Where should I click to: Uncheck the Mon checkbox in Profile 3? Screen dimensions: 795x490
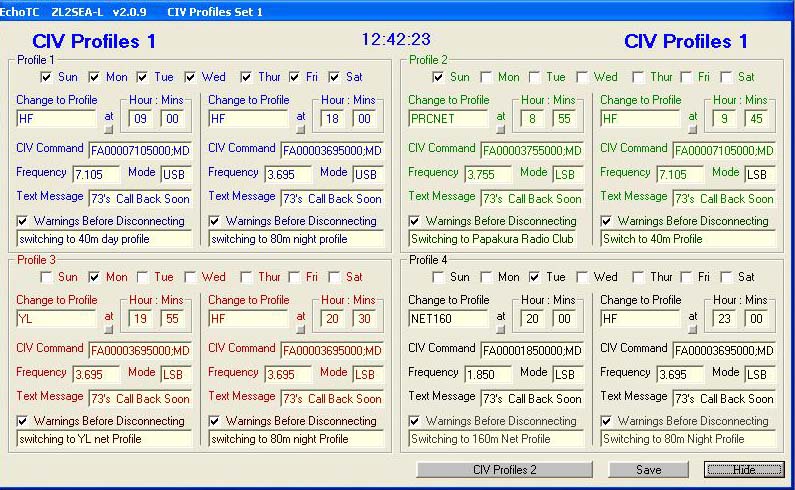click(95, 277)
